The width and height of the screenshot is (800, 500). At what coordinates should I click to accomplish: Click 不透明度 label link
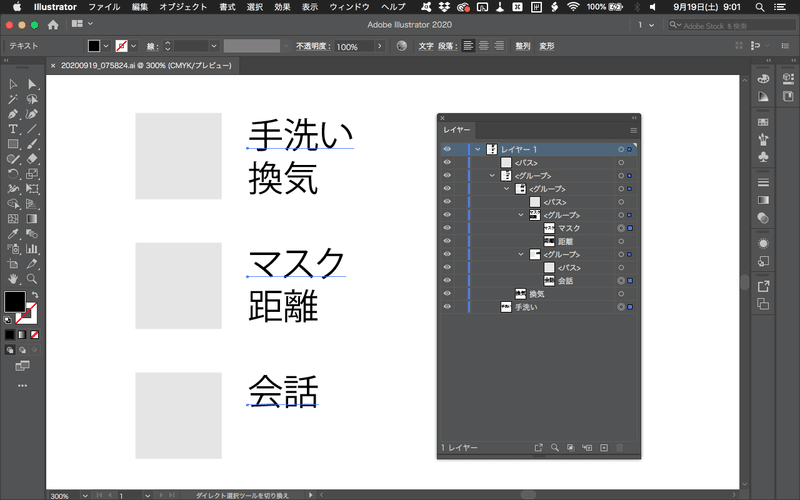tap(313, 46)
